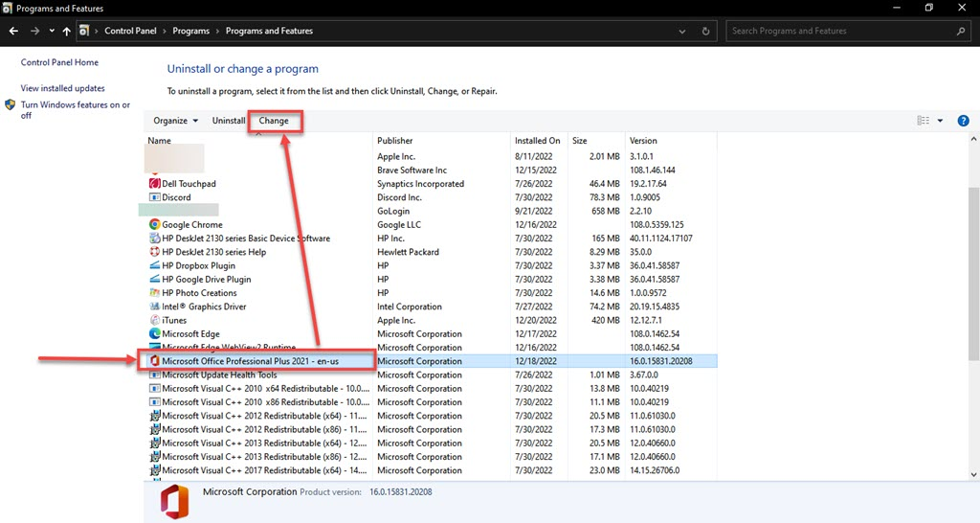Select Microsoft Update Health Tools icon

click(x=154, y=375)
